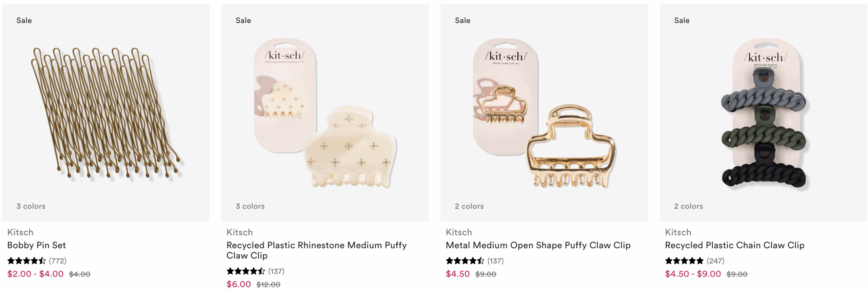Click the Sale badge on Bobby Pin Set
This screenshot has height=291, width=868.
pyautogui.click(x=24, y=20)
